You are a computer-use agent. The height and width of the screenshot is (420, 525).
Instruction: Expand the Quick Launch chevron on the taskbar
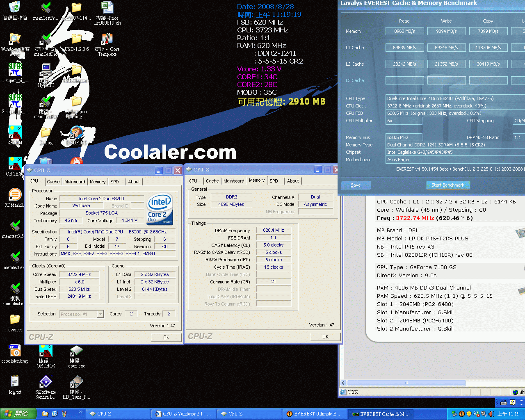pos(81,412)
